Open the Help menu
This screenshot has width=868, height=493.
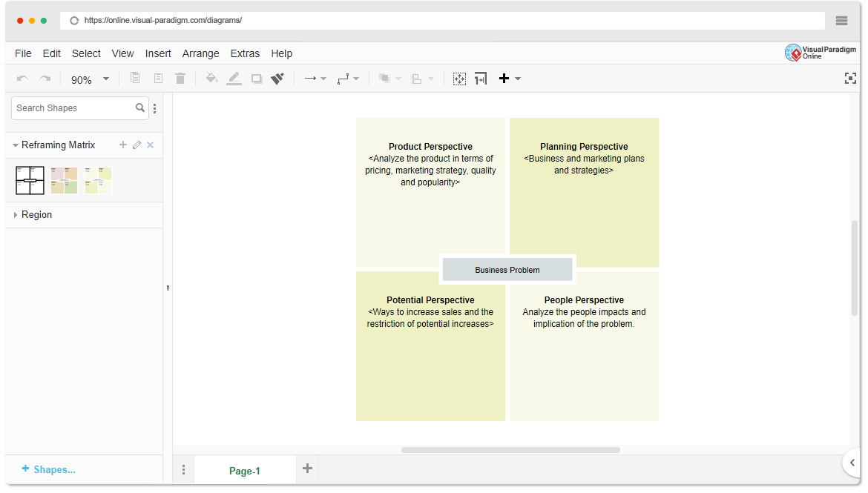pyautogui.click(x=282, y=53)
